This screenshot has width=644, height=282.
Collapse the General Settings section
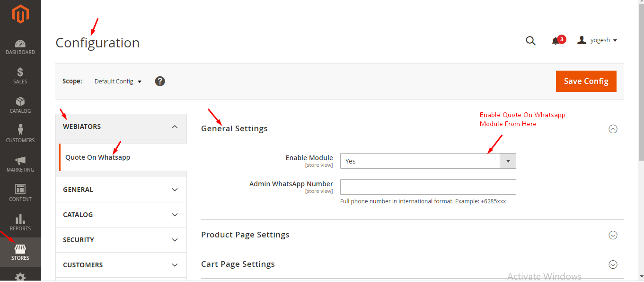tap(613, 129)
